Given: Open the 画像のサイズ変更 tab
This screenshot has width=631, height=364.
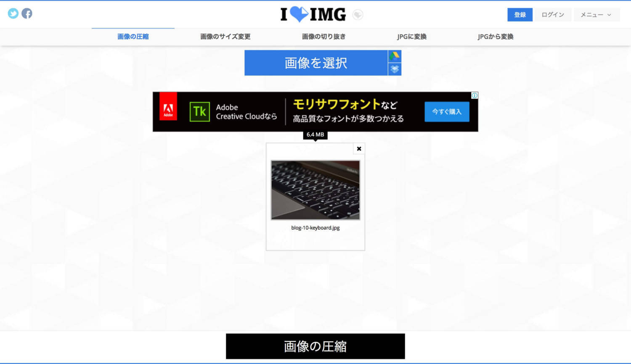Looking at the screenshot, I should pyautogui.click(x=225, y=37).
